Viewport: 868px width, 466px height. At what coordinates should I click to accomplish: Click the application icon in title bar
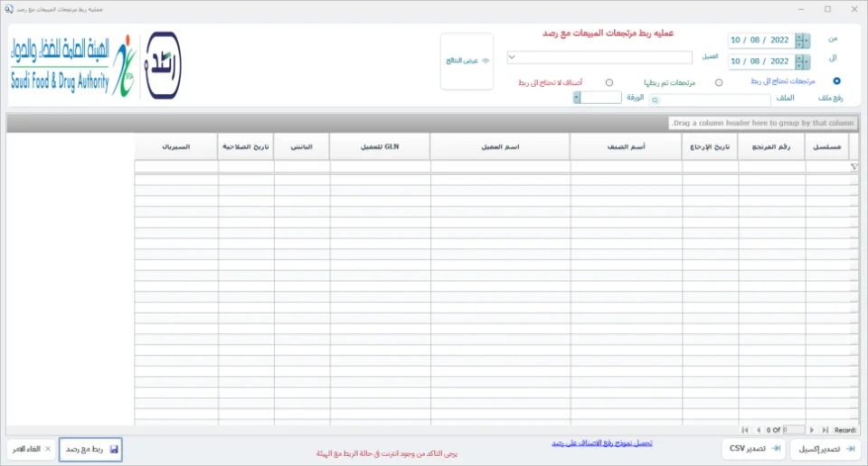pyautogui.click(x=9, y=9)
